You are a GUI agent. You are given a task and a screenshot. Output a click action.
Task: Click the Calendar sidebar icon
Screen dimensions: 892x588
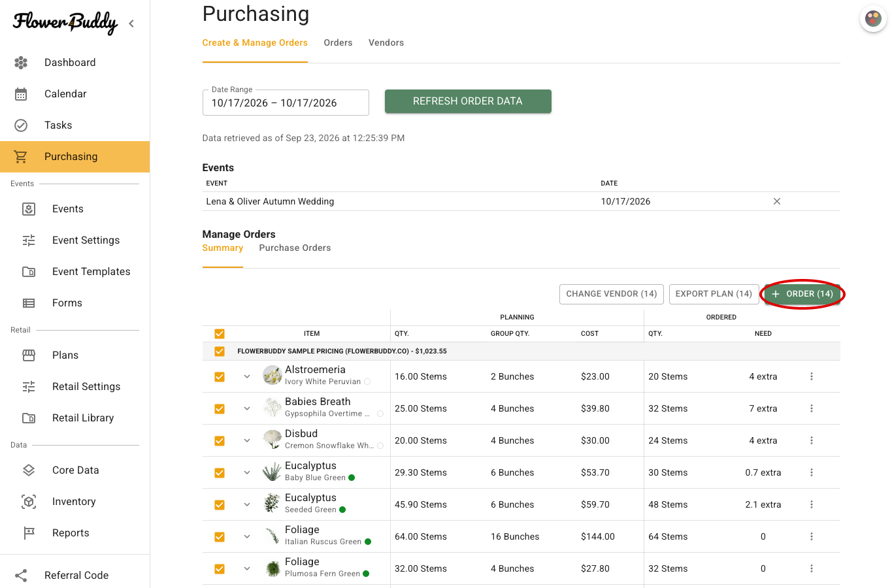[x=21, y=94]
